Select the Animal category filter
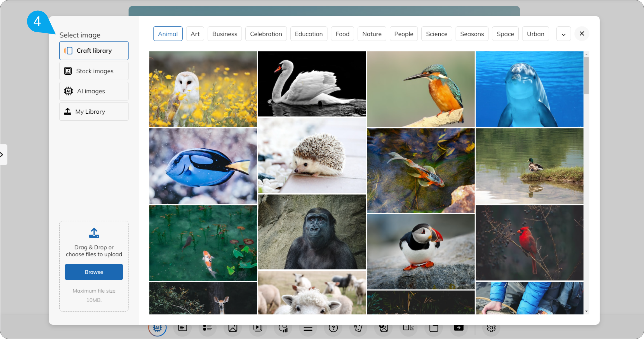 pos(168,34)
